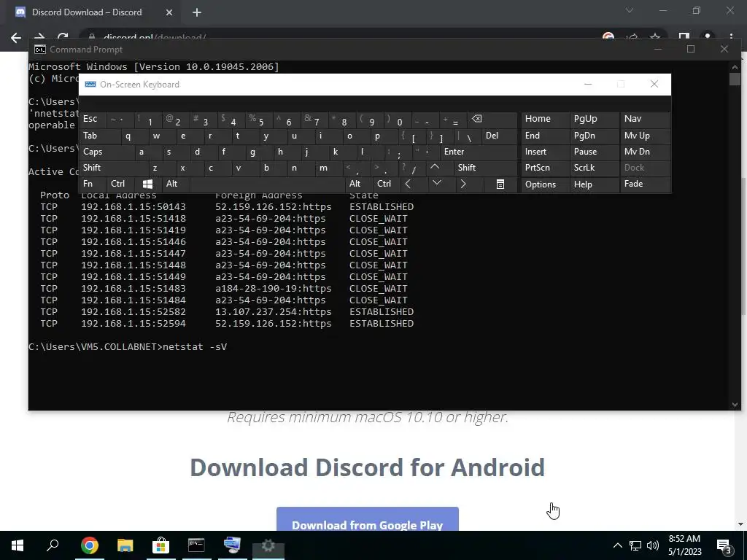The image size is (747, 560).
Task: Click the letter m key
Action: tap(330, 168)
